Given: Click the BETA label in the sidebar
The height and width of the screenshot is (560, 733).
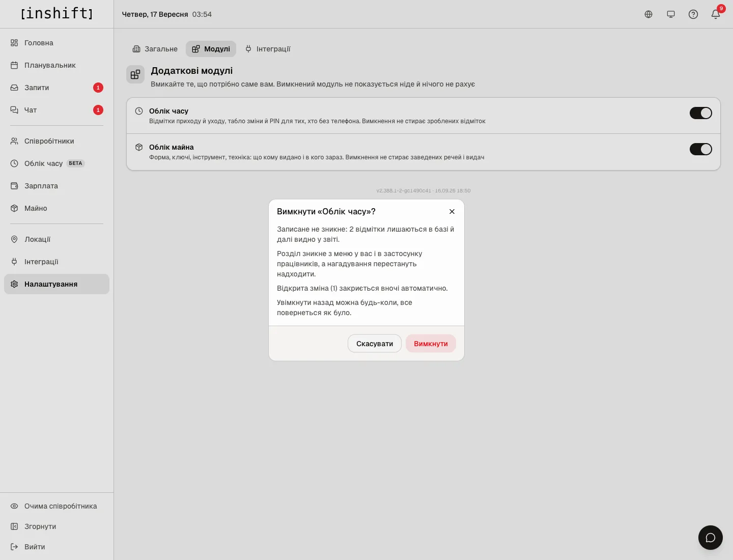Looking at the screenshot, I should [75, 163].
